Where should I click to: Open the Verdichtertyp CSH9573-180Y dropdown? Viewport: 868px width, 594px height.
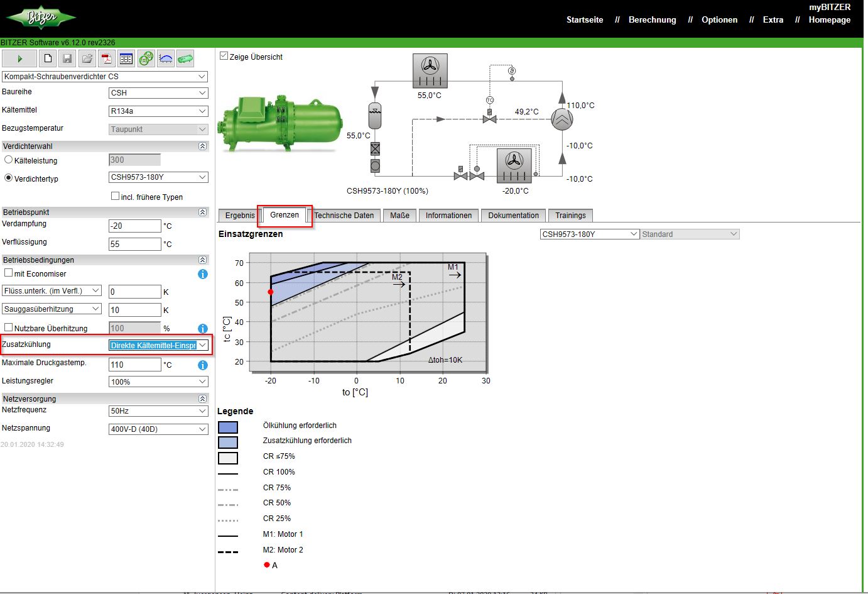coord(158,177)
